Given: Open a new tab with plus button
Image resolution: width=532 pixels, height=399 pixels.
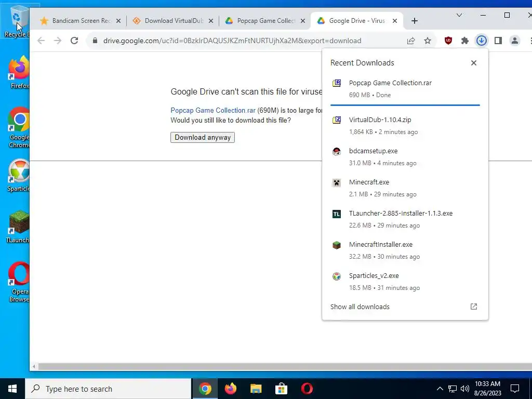Looking at the screenshot, I should pos(414,21).
